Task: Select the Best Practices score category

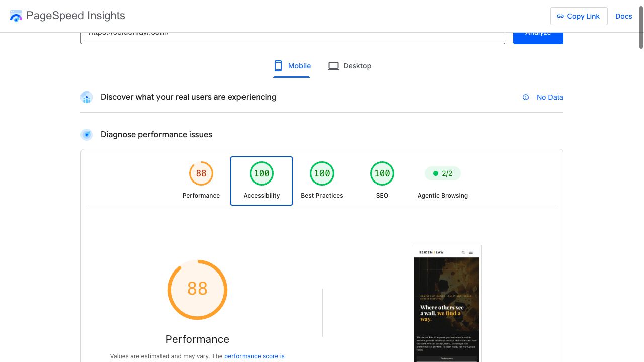Action: pos(322,181)
